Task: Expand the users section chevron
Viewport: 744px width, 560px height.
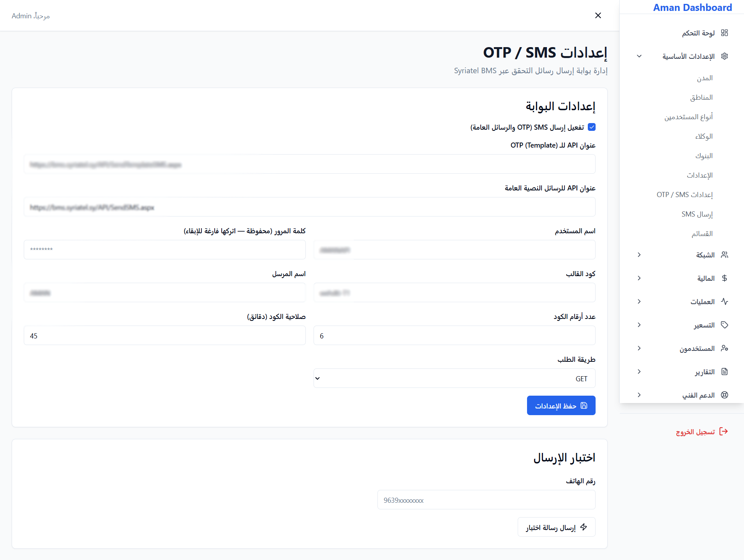Action: (639, 348)
